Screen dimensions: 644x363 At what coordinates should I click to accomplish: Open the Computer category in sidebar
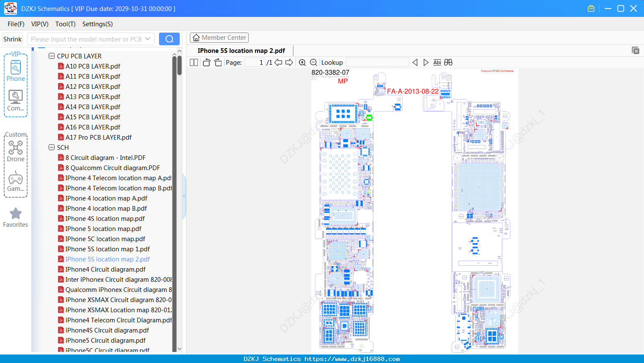[16, 100]
